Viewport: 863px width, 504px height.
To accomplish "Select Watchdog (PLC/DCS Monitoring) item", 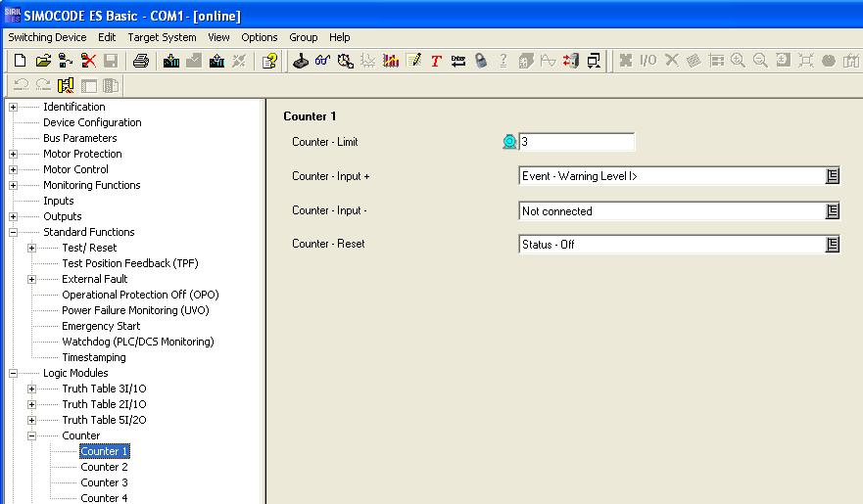I will pyautogui.click(x=137, y=342).
